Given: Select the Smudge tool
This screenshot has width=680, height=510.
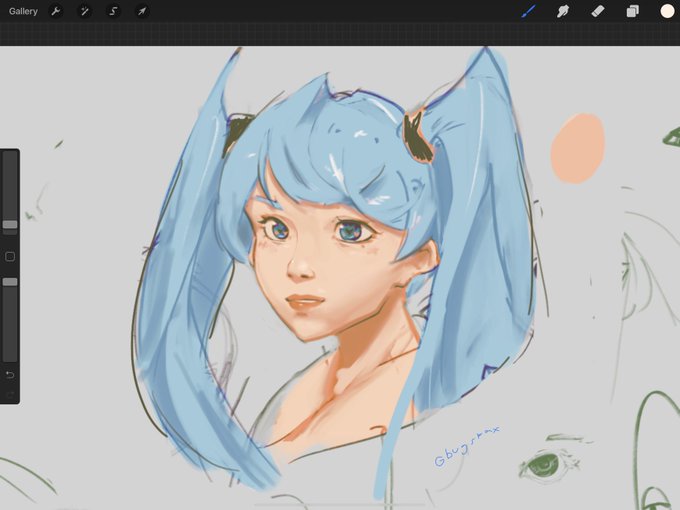Looking at the screenshot, I should (563, 11).
